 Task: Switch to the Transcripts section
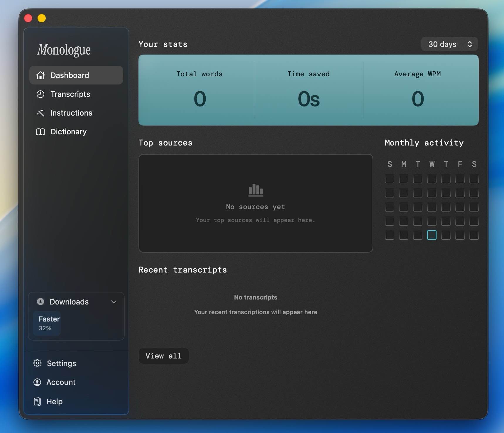tap(70, 94)
